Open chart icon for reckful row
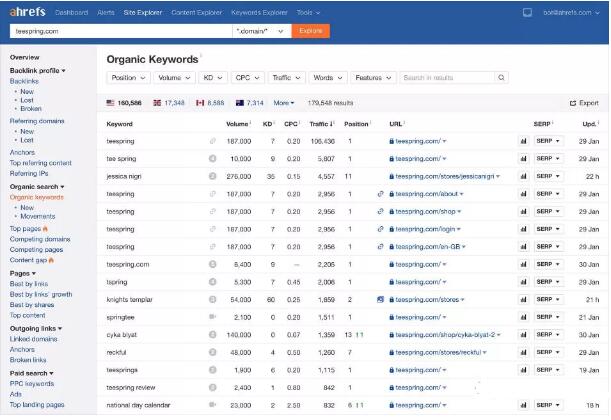The width and height of the screenshot is (611, 420). (523, 353)
